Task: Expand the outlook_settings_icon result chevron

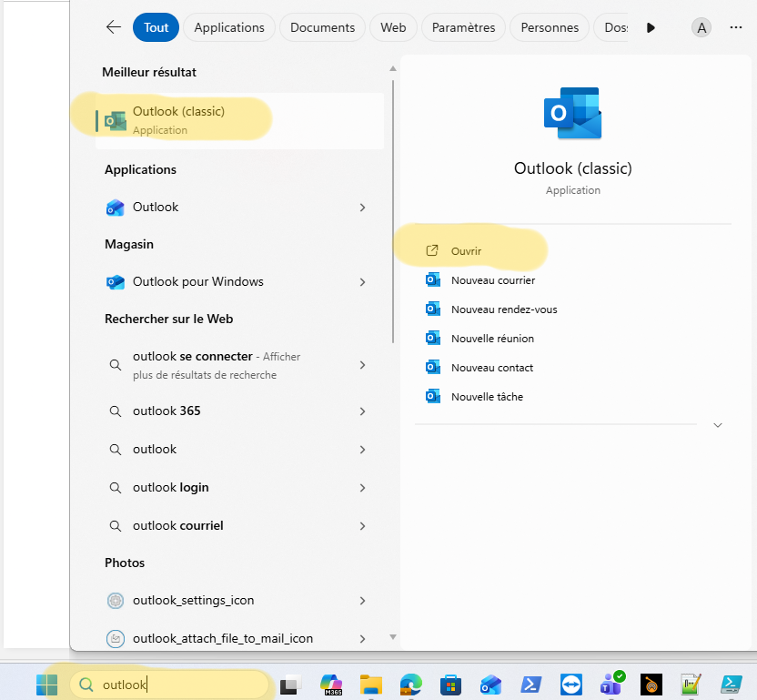Action: click(x=362, y=601)
